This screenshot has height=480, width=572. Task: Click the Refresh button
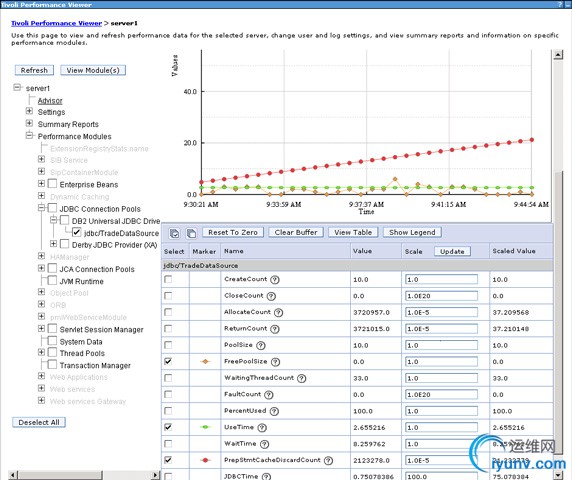pyautogui.click(x=34, y=70)
